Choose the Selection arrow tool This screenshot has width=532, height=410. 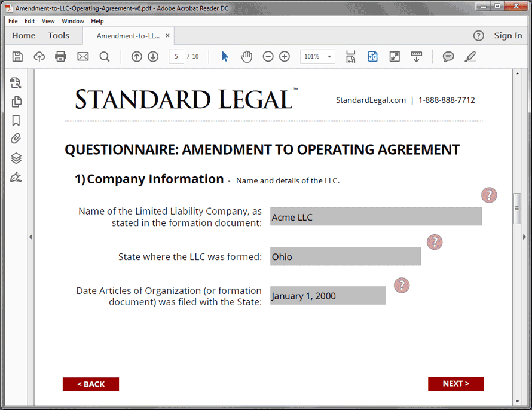click(225, 56)
